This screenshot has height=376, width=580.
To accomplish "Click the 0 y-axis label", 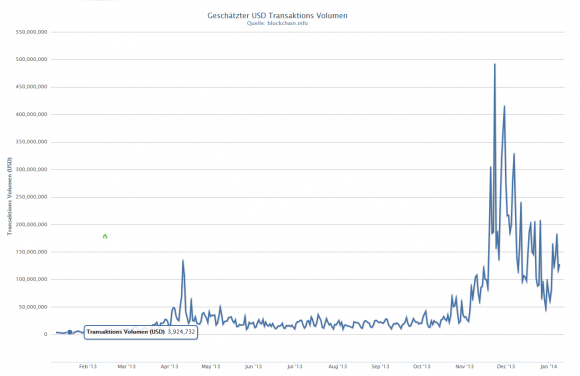I will click(x=45, y=334).
